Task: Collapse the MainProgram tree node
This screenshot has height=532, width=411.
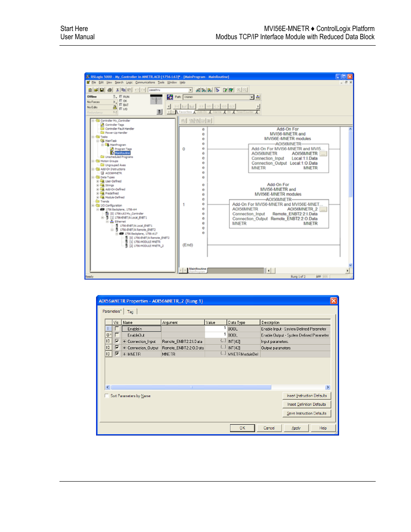Action: (103, 145)
